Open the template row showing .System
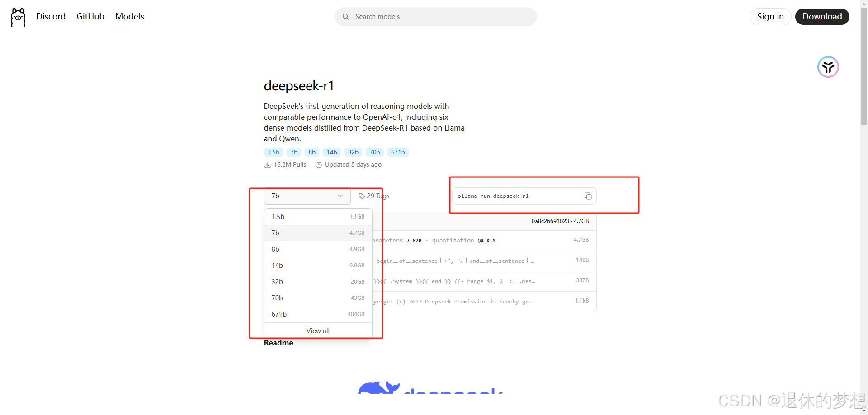This screenshot has width=868, height=415. pos(484,281)
